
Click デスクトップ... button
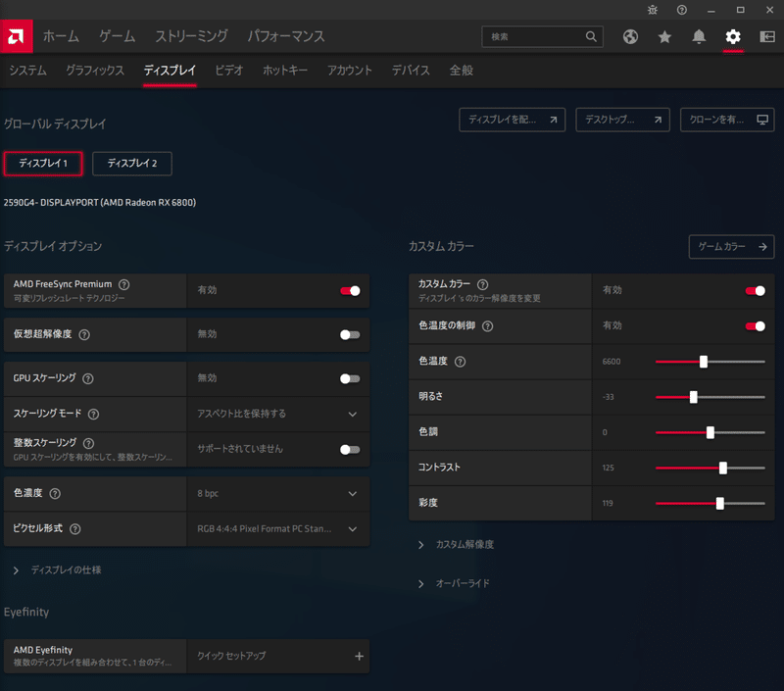click(x=622, y=120)
